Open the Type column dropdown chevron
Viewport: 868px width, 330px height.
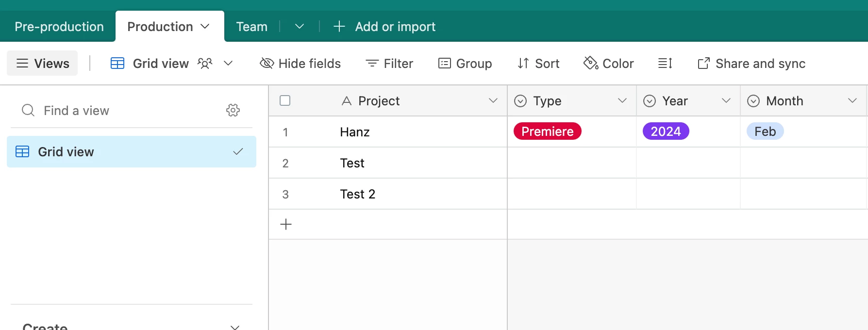622,100
